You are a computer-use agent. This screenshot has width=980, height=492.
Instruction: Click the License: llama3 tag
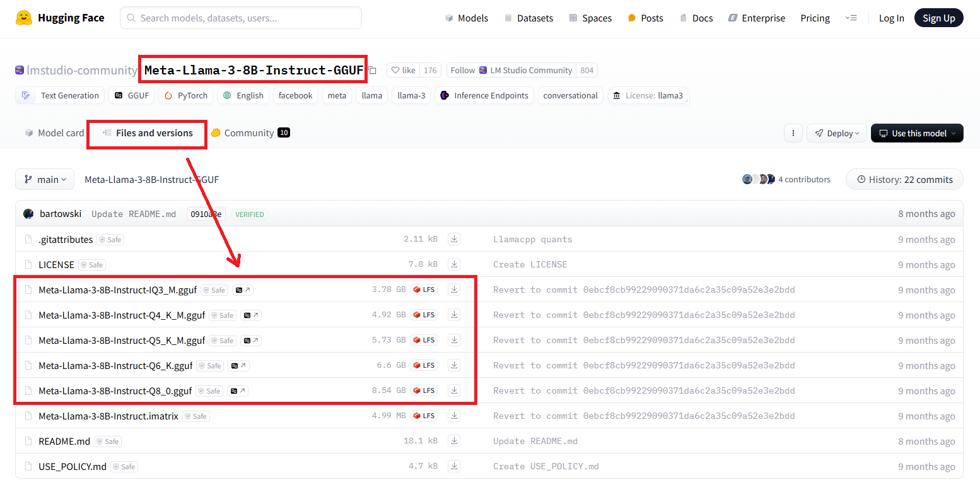(x=648, y=95)
